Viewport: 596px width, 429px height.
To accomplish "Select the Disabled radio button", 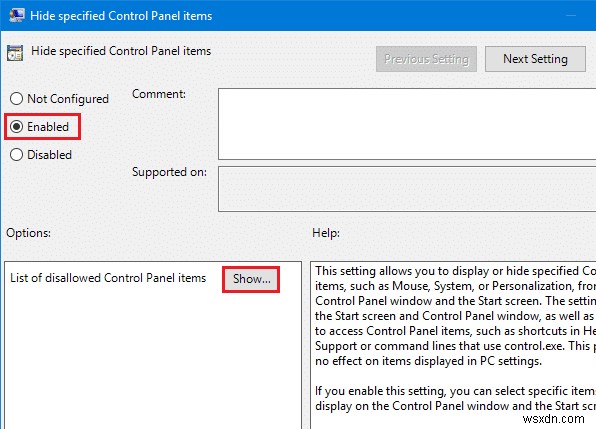I will [x=16, y=155].
